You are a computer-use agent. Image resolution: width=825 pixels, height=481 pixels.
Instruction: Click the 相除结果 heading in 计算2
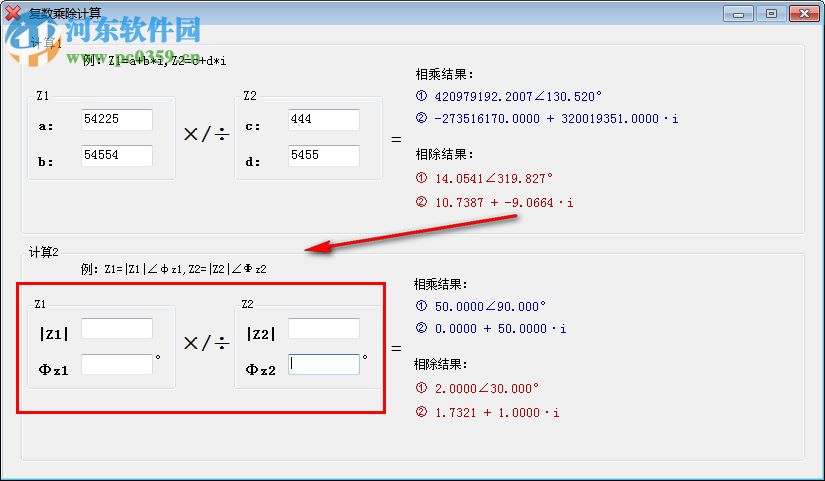pyautogui.click(x=440, y=364)
